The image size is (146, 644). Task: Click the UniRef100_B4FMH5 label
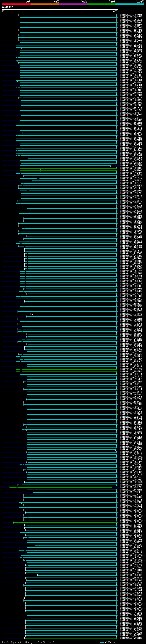(x=131, y=70)
